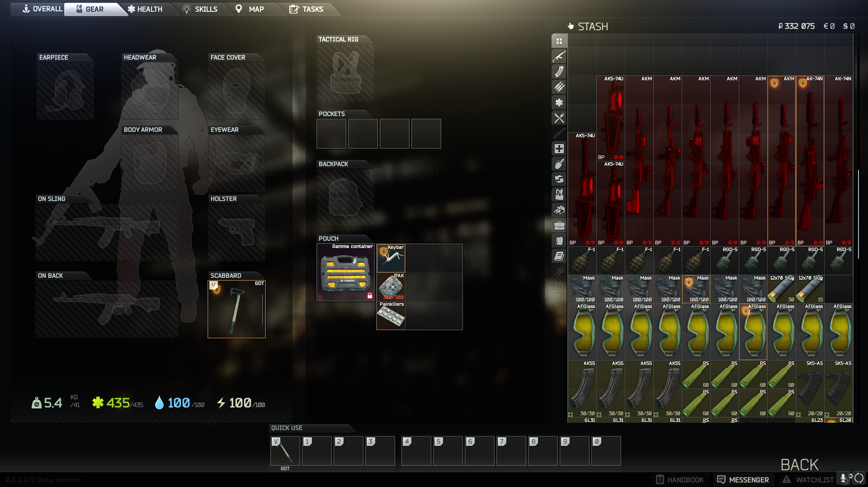Click the microphone icon in bottom bar
The width and height of the screenshot is (868, 487).
(843, 478)
